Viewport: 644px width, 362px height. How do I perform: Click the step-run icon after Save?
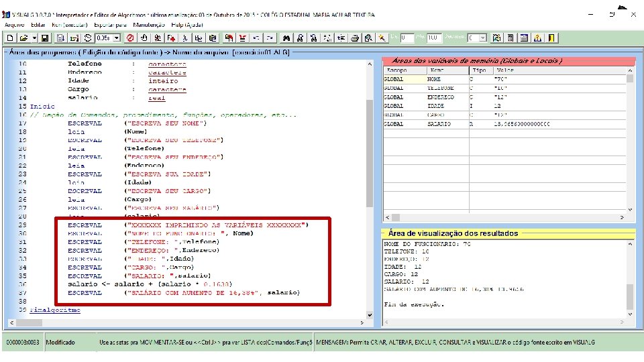(x=60, y=38)
